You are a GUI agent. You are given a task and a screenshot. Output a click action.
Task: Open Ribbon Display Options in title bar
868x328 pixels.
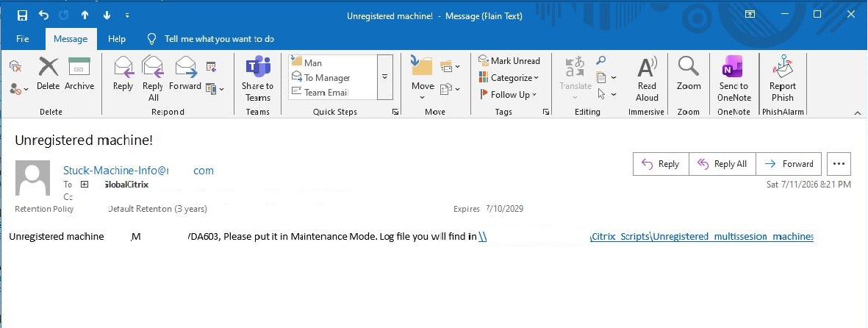[x=750, y=15]
